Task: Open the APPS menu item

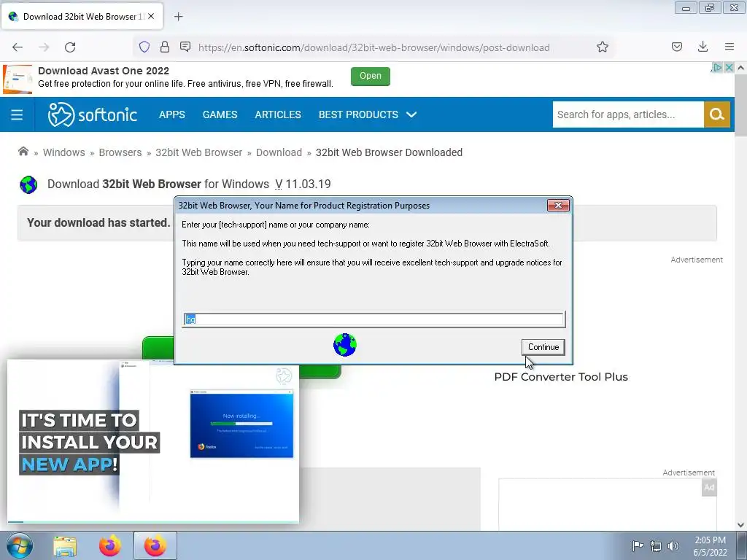Action: pos(172,114)
